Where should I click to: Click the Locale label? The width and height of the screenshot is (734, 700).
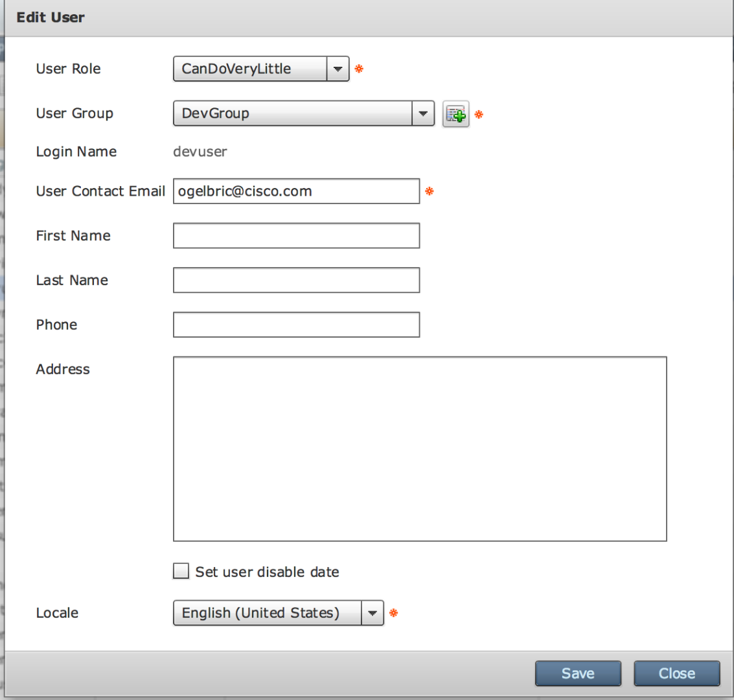pyautogui.click(x=57, y=613)
